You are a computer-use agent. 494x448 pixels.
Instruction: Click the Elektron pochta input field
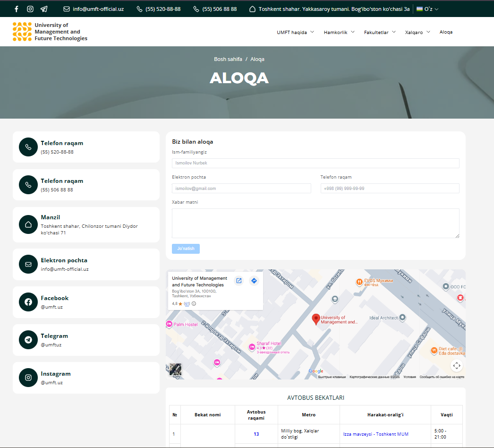(x=241, y=189)
